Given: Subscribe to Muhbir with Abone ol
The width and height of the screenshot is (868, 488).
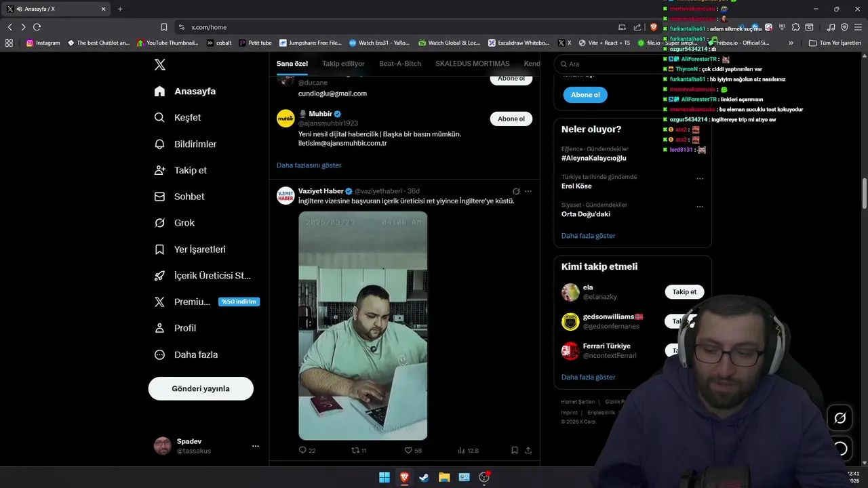Looking at the screenshot, I should pyautogui.click(x=511, y=119).
